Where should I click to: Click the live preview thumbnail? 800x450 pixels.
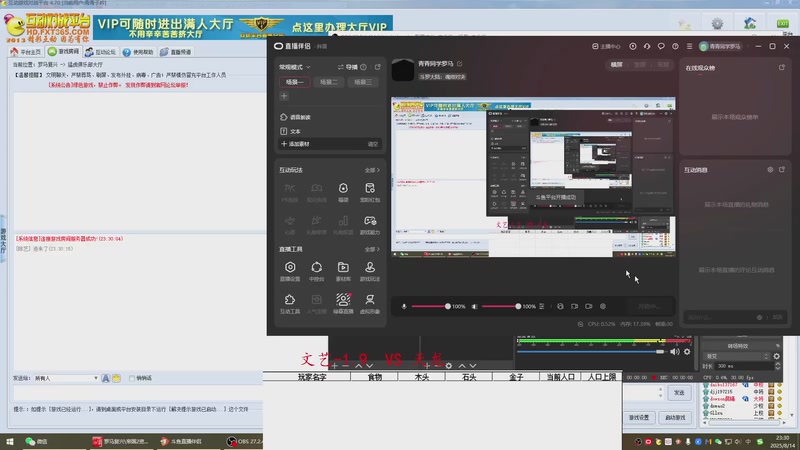tap(533, 177)
